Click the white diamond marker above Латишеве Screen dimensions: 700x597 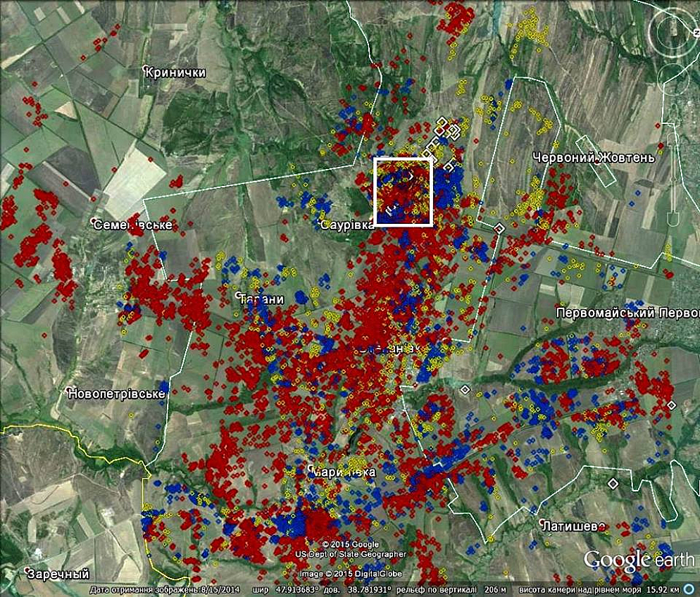pyautogui.click(x=613, y=483)
